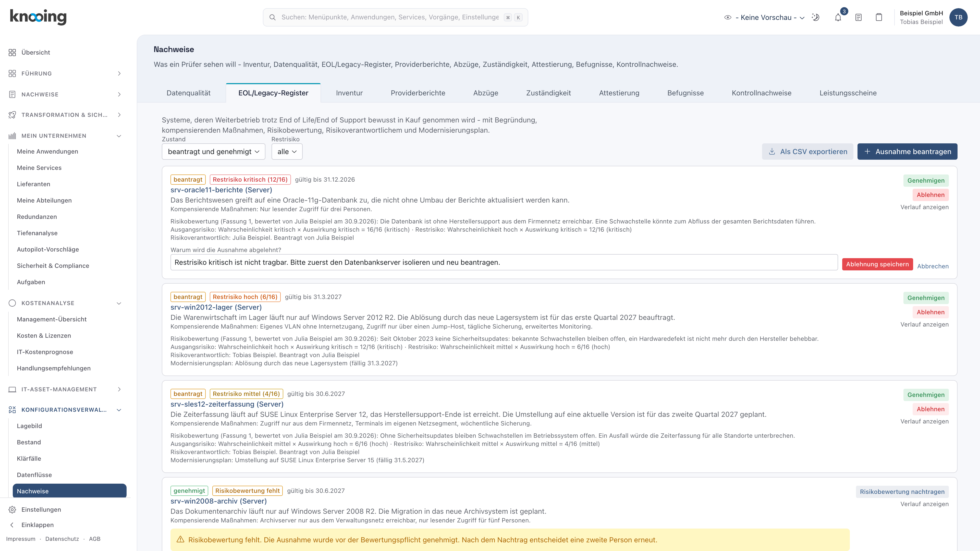980x551 pixels.
Task: Click the knooing logo
Action: 38,17
